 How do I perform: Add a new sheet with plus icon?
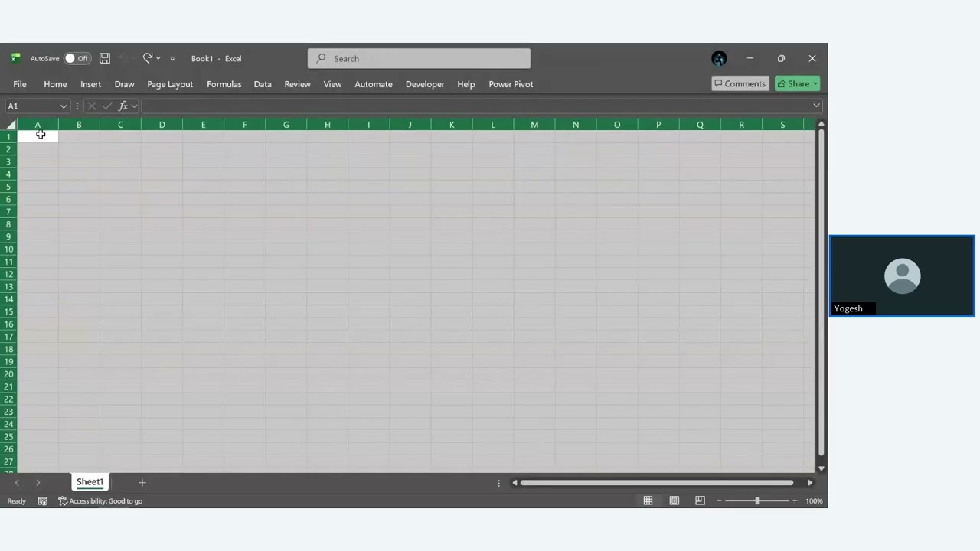(142, 483)
